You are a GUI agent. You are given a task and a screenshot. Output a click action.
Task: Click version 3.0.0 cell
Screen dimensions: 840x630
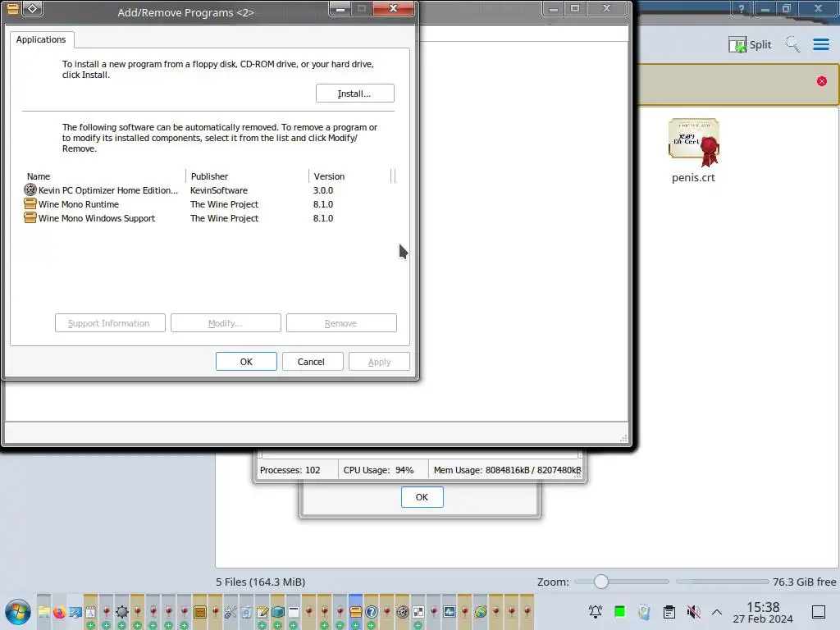(323, 190)
